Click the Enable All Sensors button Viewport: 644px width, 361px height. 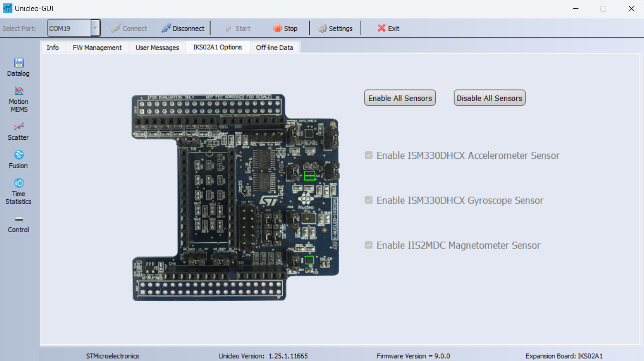coord(400,98)
